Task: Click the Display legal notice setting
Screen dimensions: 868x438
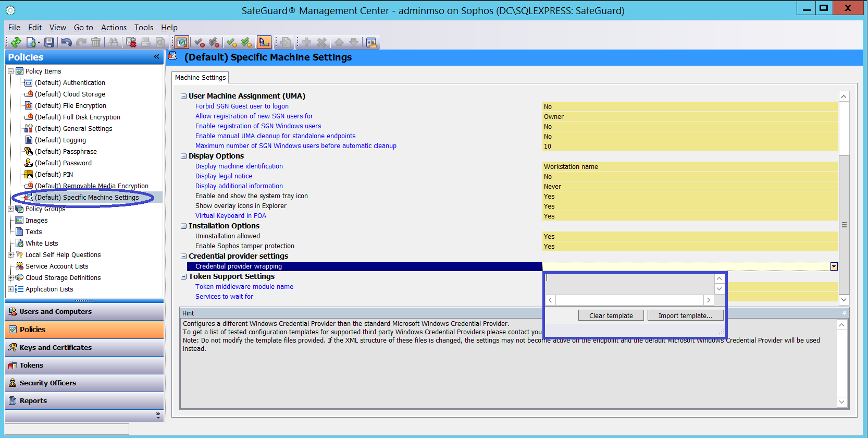Action: [224, 176]
